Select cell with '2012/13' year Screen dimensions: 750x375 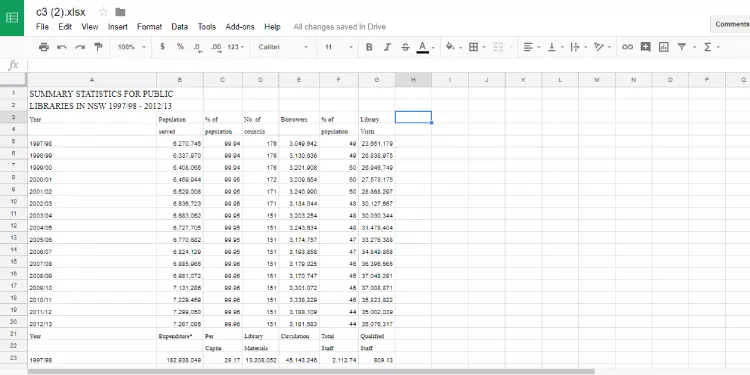[x=92, y=323]
